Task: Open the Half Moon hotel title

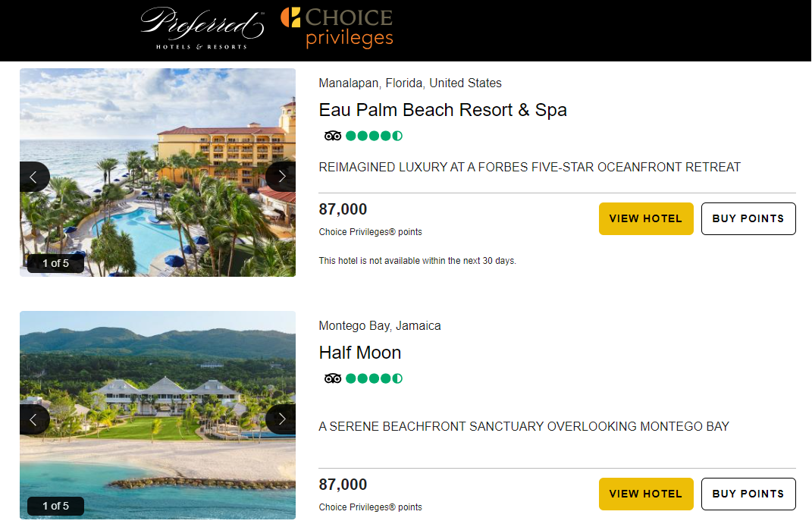Action: (x=360, y=352)
